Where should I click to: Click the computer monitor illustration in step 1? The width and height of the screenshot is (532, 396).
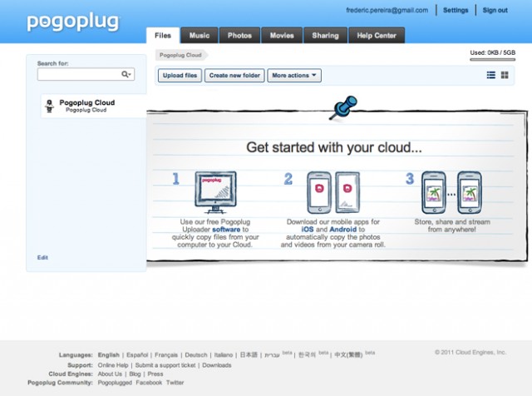tap(215, 192)
